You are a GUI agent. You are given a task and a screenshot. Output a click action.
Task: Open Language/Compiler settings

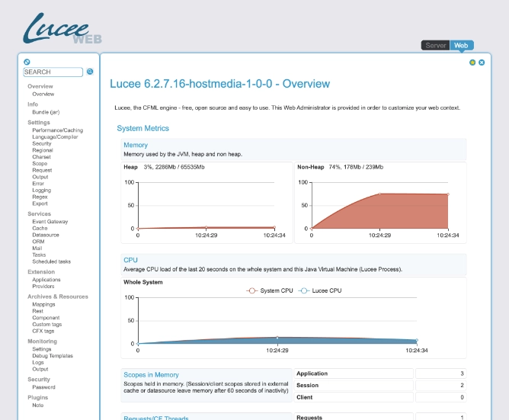(x=55, y=136)
